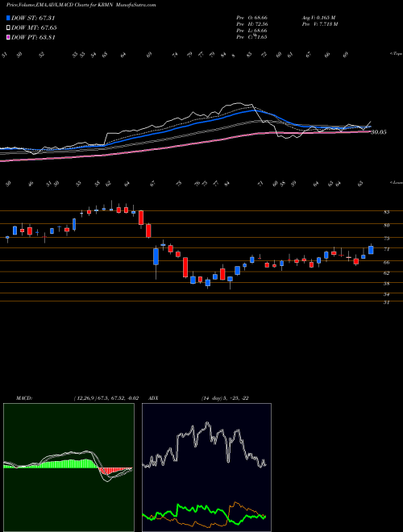Click the 'Pre L: 68.66' value
The image size is (403, 532).
[x=252, y=31]
